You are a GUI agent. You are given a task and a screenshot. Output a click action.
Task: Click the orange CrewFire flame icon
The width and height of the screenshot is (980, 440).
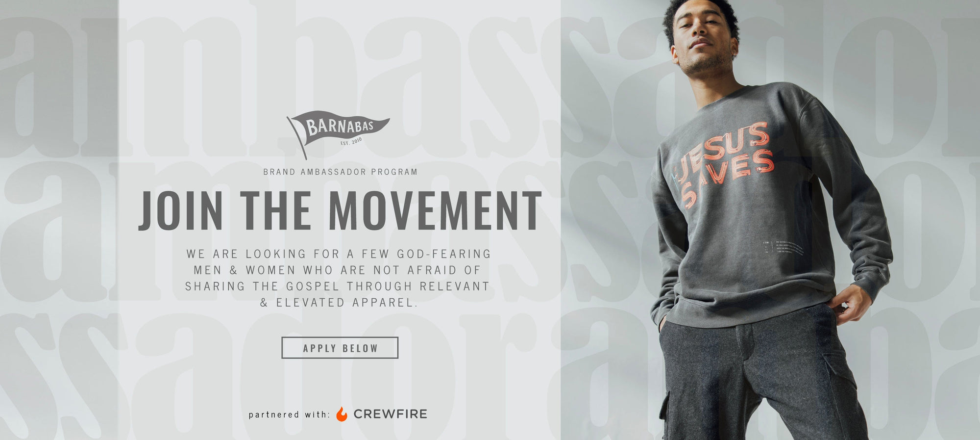pos(342,414)
